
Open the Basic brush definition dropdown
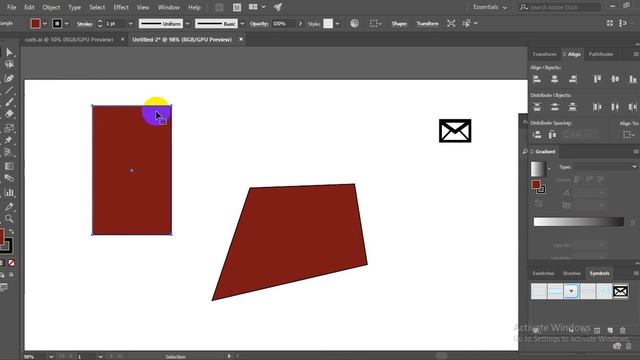pos(242,24)
